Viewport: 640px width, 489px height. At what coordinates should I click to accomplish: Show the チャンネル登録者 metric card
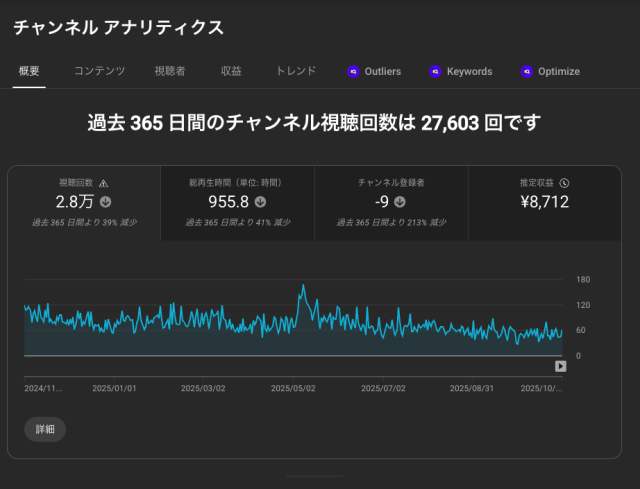coord(391,203)
